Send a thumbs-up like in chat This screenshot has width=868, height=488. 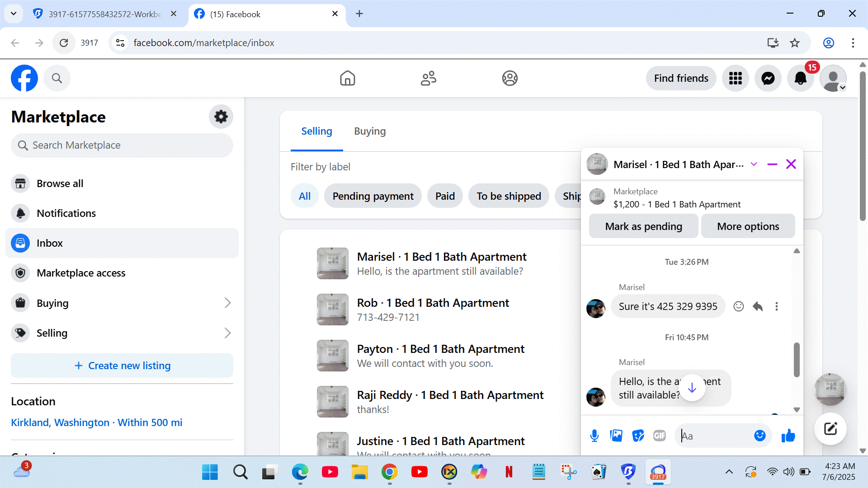tap(788, 436)
